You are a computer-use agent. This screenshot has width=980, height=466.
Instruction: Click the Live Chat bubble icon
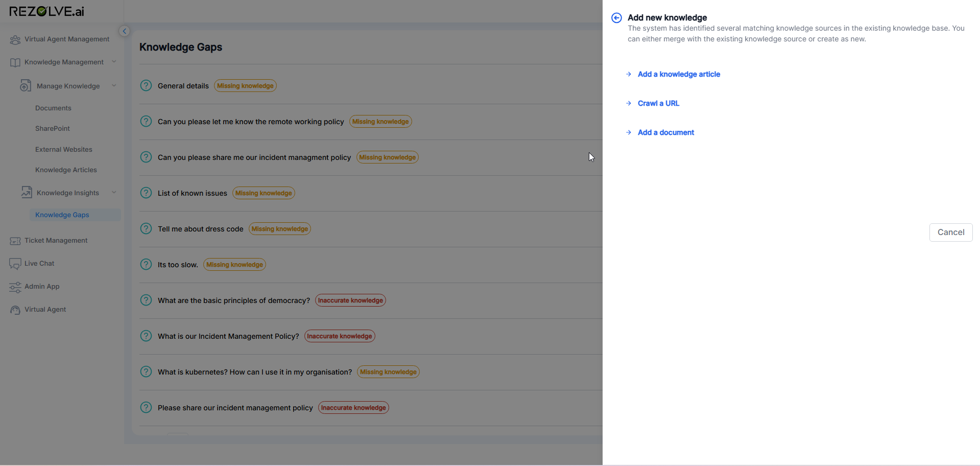[15, 264]
